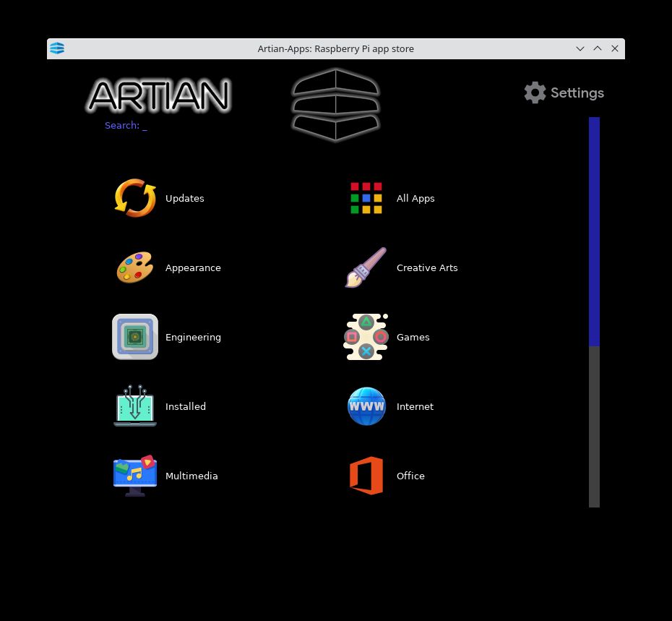
Task: Click the Artian app icon in title bar
Action: pyautogui.click(x=57, y=48)
